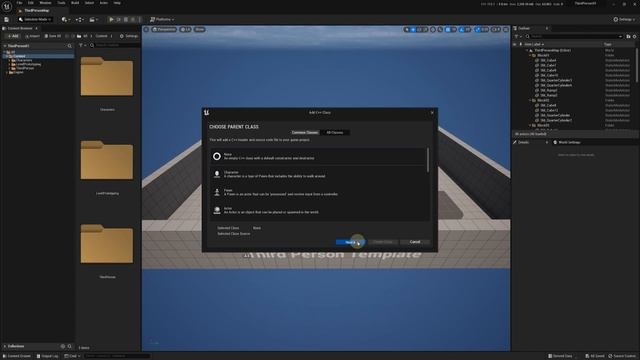640x360 pixels.
Task: Open the Perspective viewport dropdown
Action: (164, 29)
